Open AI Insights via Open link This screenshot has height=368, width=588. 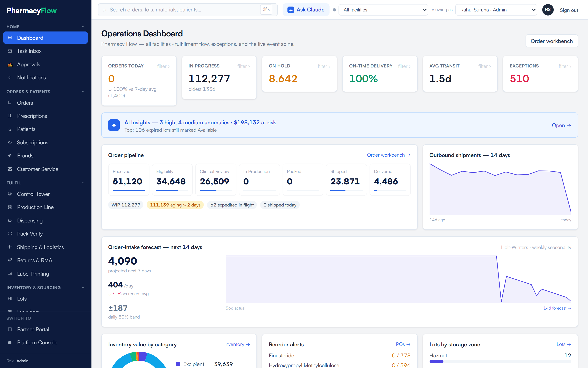point(561,125)
